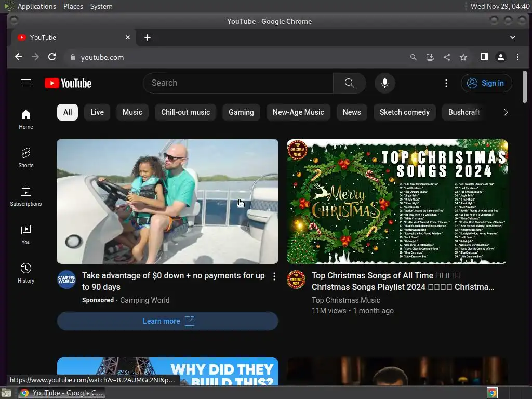Open options menu on Camping World ad
Viewport: 532px width, 399px height.
click(x=274, y=276)
